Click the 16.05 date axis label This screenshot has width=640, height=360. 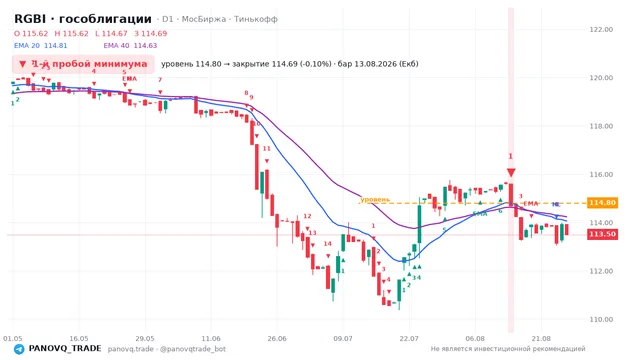(79, 338)
